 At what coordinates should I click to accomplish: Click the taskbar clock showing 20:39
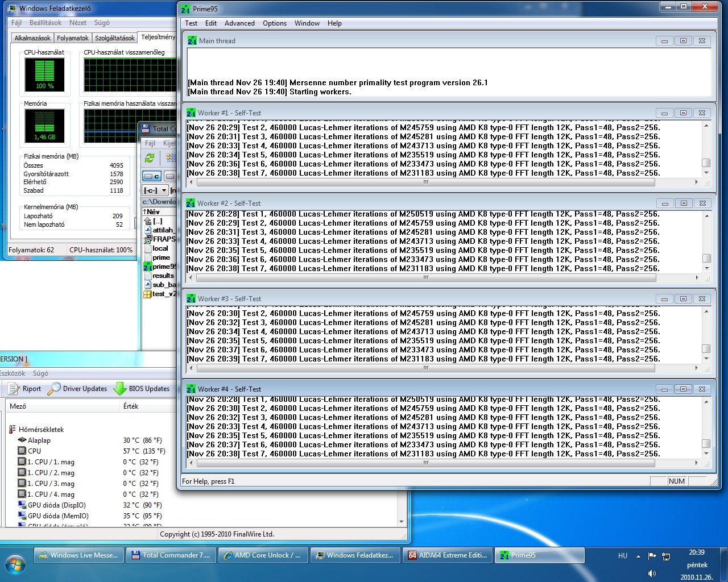(697, 564)
